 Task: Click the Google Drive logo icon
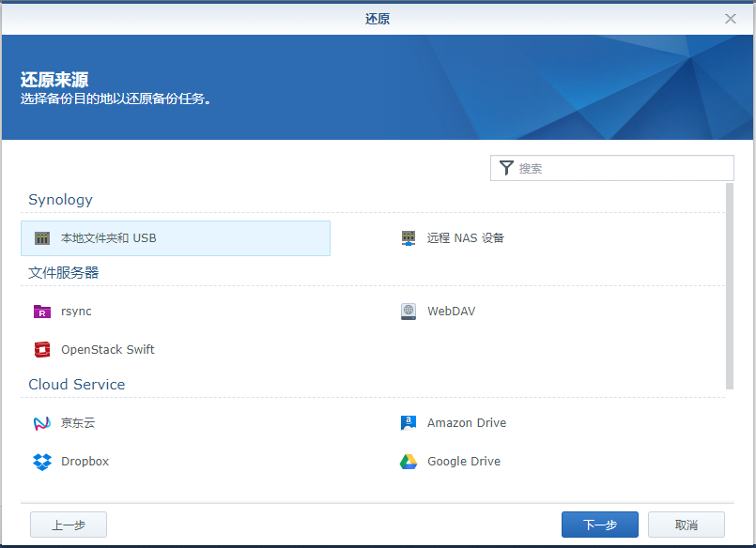point(409,462)
